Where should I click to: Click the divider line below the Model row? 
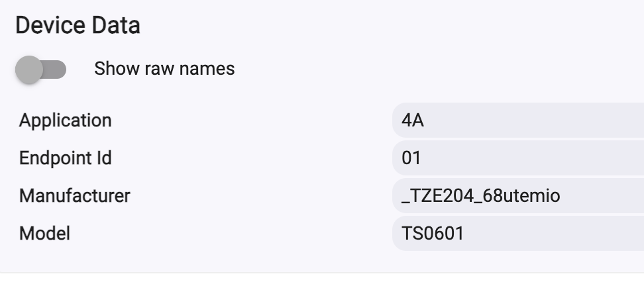(x=322, y=272)
